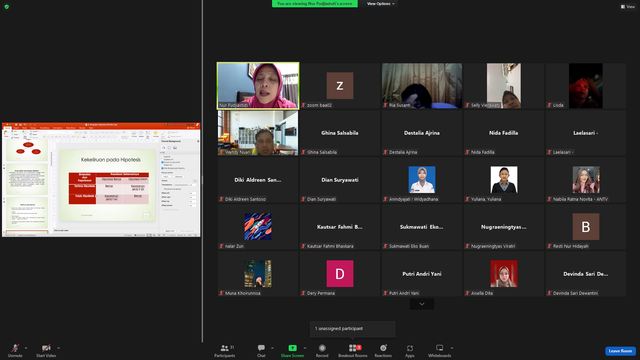Select Putri Andri Yani's tile
This screenshot has width=640, height=360.
422,274
